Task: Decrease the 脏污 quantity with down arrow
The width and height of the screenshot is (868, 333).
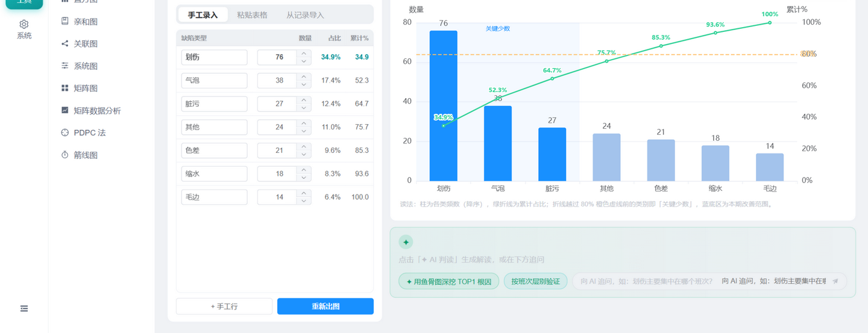Action: click(304, 107)
